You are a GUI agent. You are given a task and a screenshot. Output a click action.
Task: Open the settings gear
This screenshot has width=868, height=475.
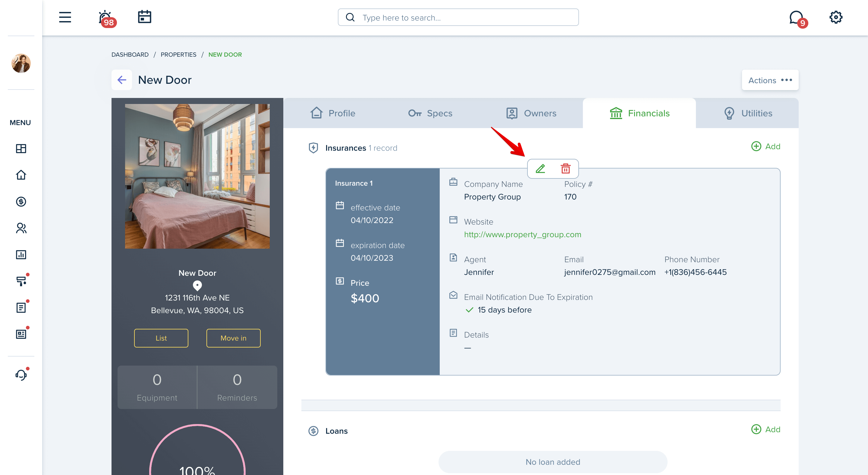(x=836, y=17)
